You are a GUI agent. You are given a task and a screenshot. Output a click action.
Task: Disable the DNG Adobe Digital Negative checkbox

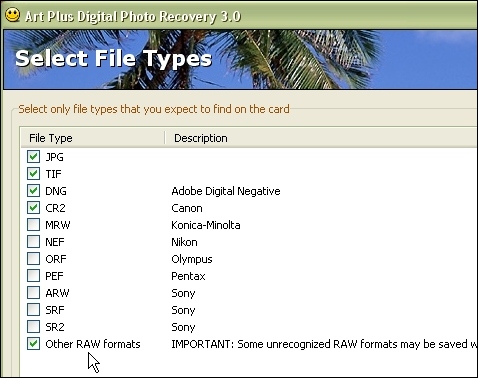click(33, 191)
